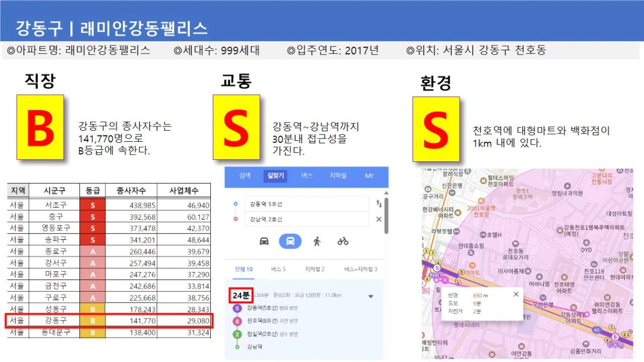
Task: Click the 등급 column header
Action: (93, 191)
